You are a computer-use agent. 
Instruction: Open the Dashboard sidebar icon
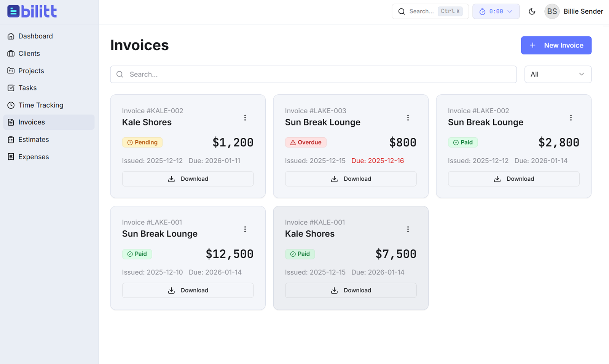point(11,36)
